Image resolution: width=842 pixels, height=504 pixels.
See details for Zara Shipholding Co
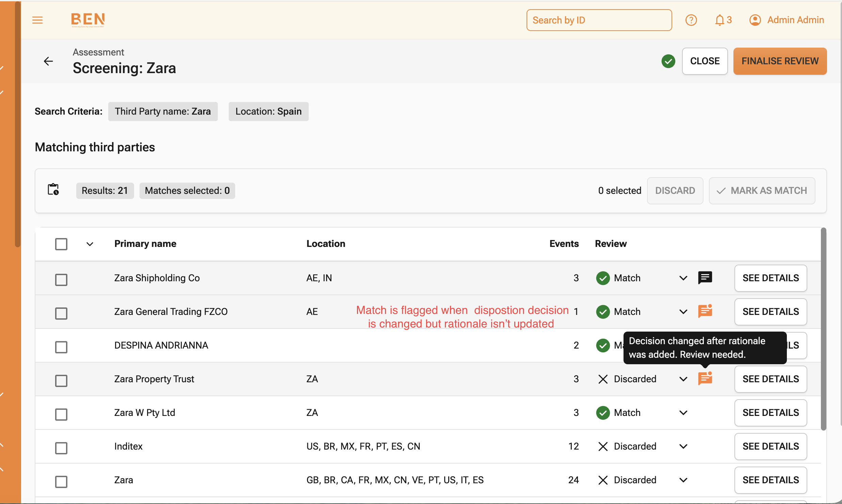(x=771, y=278)
